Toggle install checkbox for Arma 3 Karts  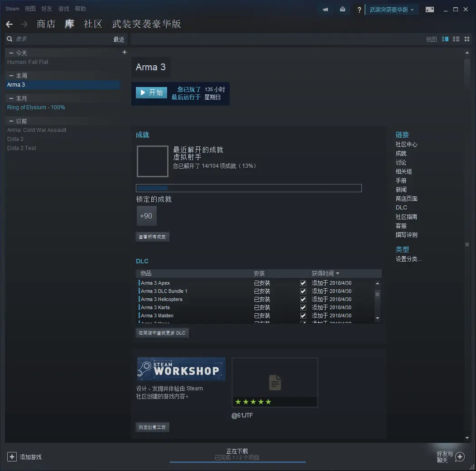(x=303, y=307)
